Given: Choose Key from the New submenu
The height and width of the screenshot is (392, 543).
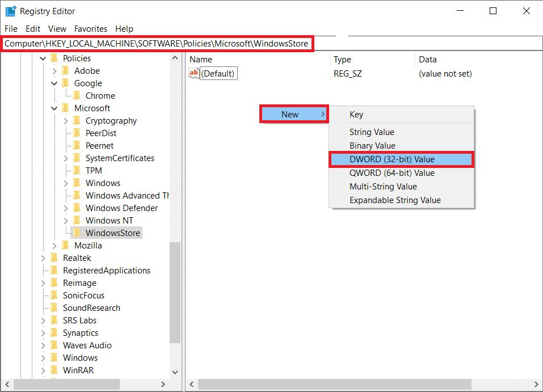Looking at the screenshot, I should 402,114.
